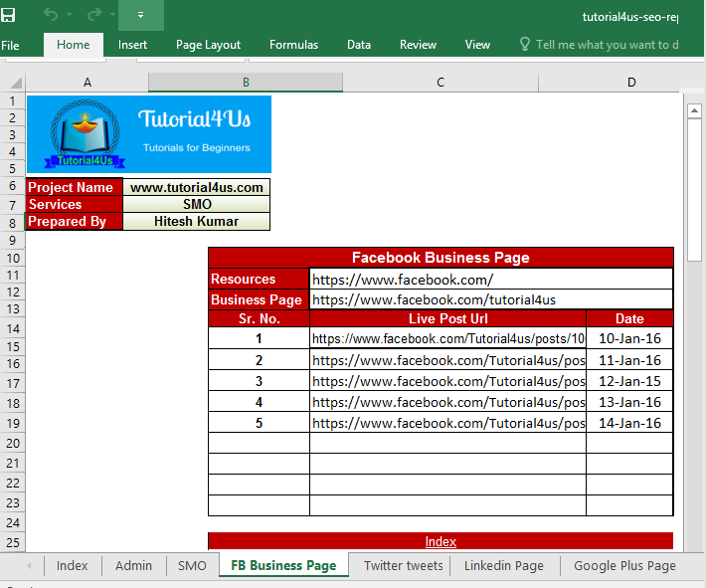
Task: Open post URL in Sr. No. 1 row
Action: tap(448, 338)
